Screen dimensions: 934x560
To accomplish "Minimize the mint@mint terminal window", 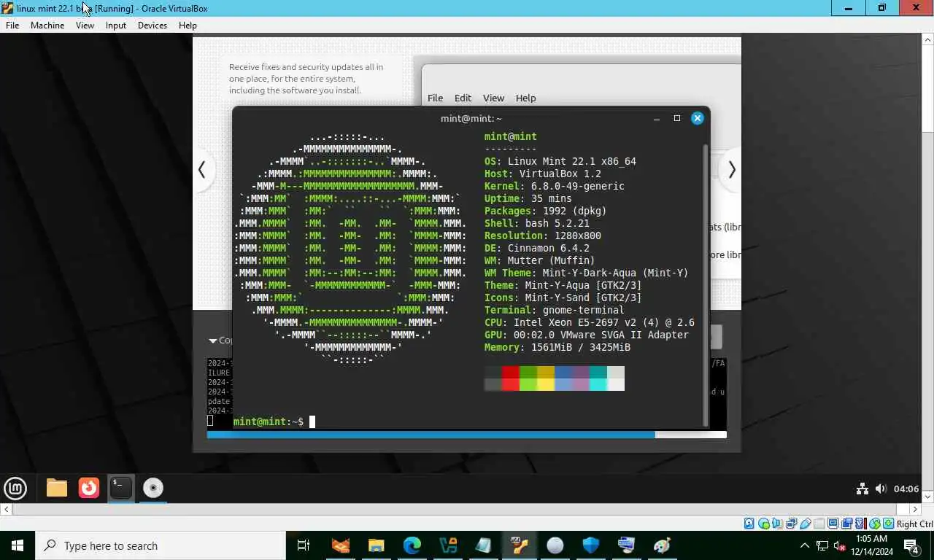I will pyautogui.click(x=657, y=118).
